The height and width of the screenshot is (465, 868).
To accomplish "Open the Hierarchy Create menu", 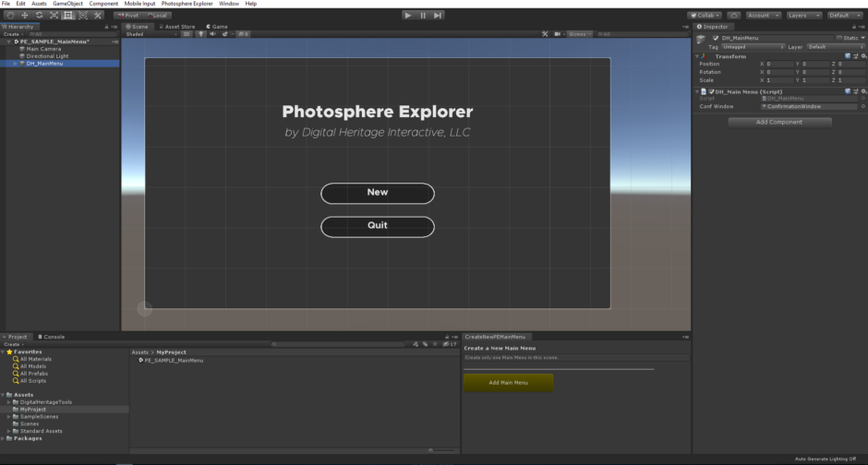I will (x=13, y=34).
